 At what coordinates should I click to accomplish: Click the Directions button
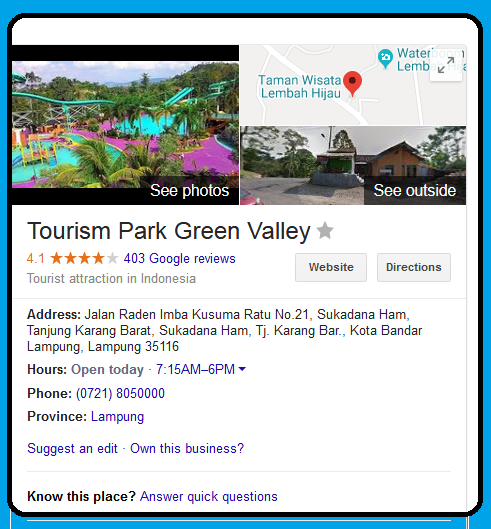click(414, 267)
